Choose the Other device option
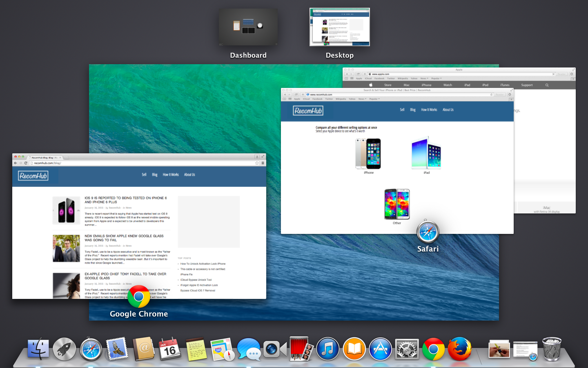Image resolution: width=588 pixels, height=368 pixels. tap(397, 206)
